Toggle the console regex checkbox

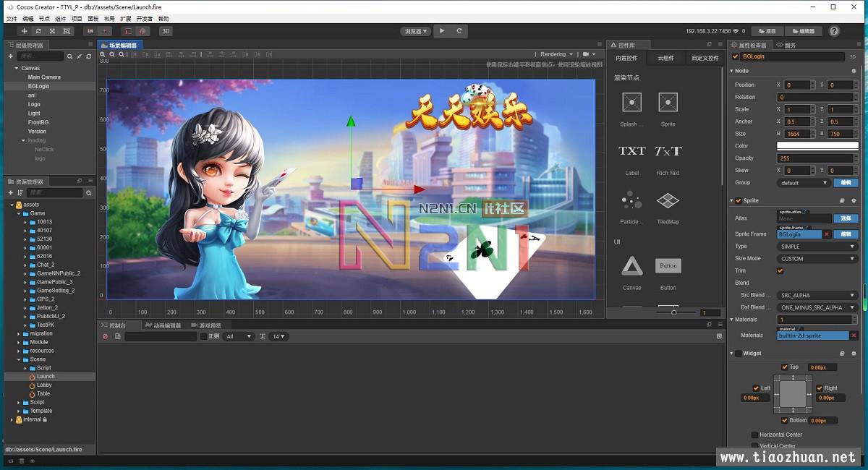coord(203,336)
